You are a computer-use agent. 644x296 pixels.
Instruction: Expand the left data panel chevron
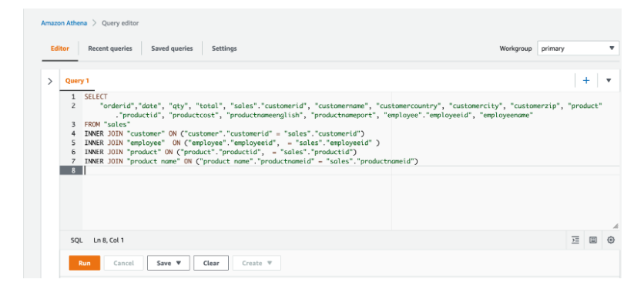[x=50, y=81]
